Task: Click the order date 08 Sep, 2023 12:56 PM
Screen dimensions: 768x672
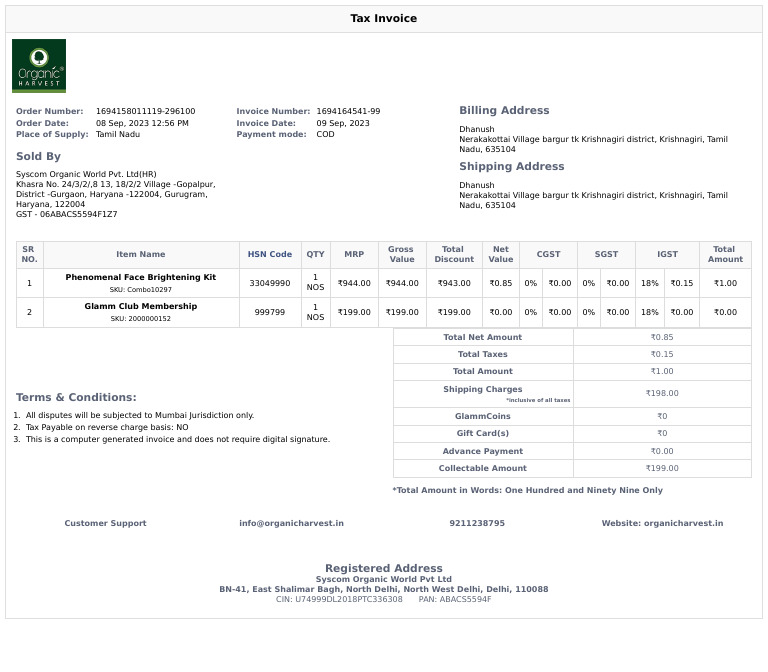Action: tap(142, 123)
